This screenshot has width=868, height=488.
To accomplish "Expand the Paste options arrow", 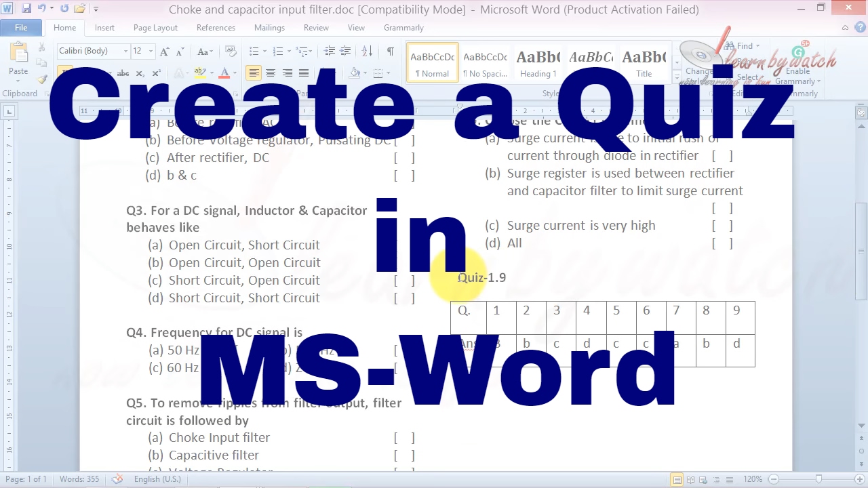I will (x=18, y=79).
